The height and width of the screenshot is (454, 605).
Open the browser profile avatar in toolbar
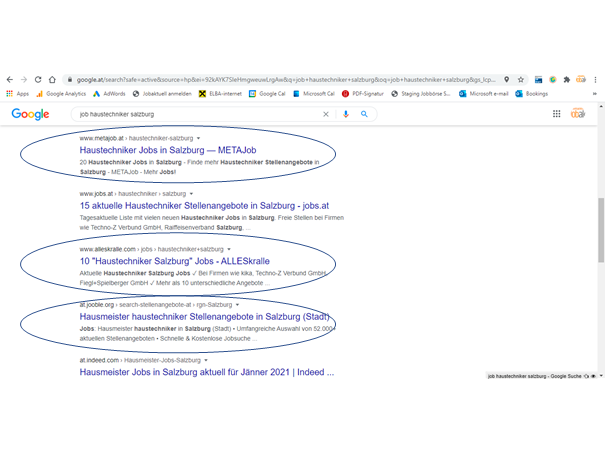tap(581, 79)
